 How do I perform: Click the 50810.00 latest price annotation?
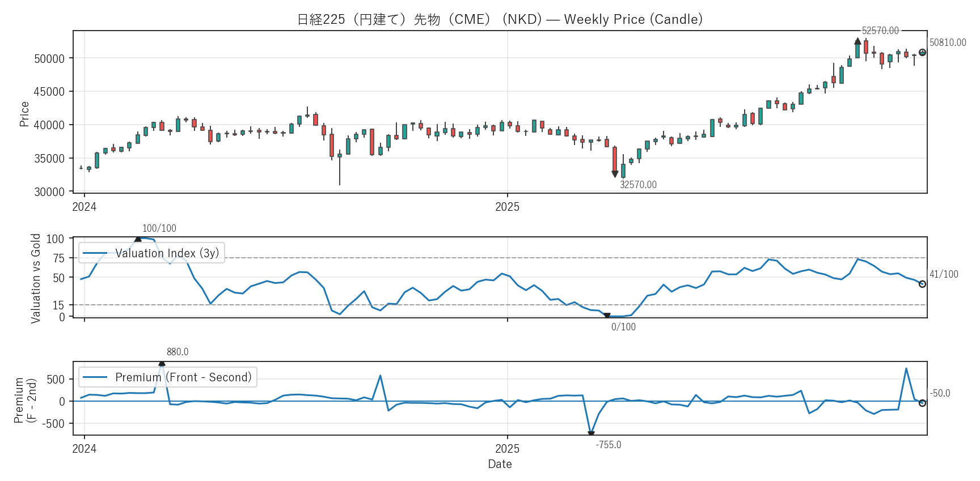[948, 43]
